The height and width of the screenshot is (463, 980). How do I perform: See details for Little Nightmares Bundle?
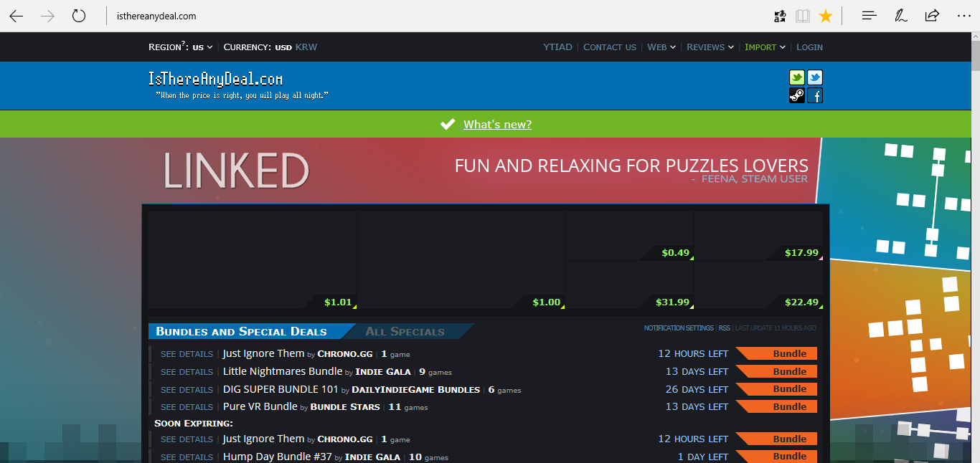coord(187,372)
